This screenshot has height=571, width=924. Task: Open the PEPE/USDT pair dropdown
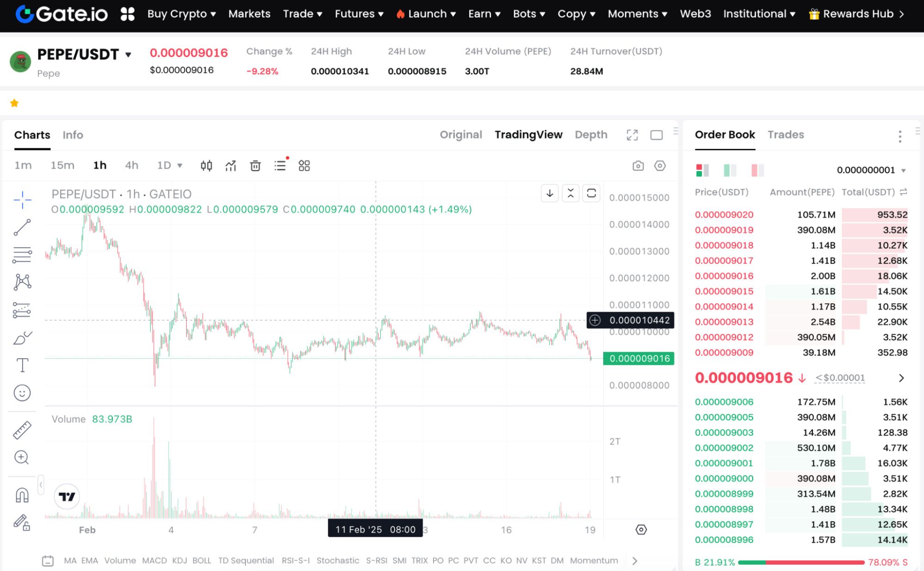pos(128,55)
